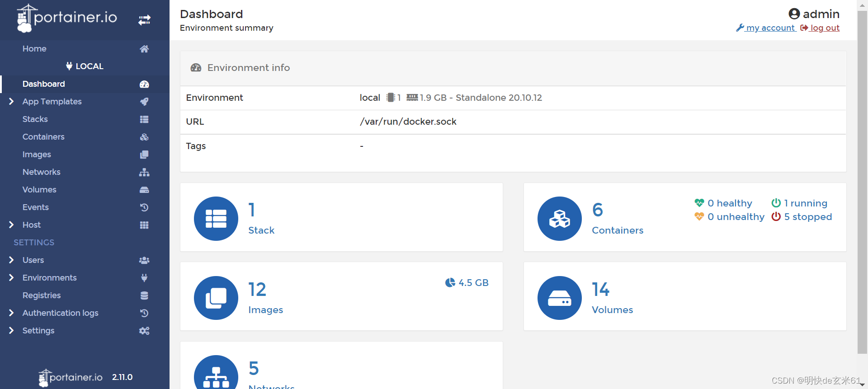Click the App Templates rocket icon
868x389 pixels.
pyautogui.click(x=144, y=102)
